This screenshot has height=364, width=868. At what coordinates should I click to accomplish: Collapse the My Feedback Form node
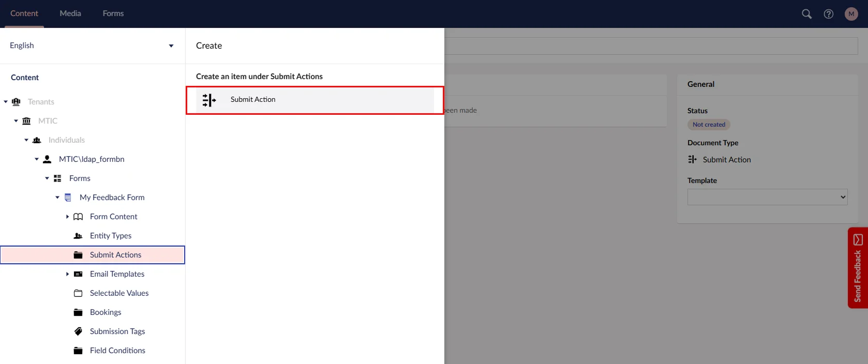coord(57,198)
